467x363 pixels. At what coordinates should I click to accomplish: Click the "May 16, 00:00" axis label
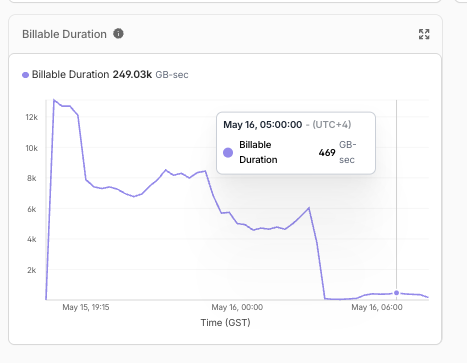click(x=237, y=307)
